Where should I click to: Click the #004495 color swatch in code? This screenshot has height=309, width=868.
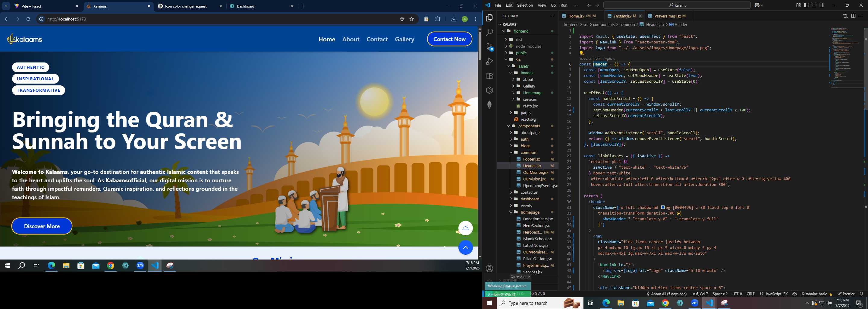click(662, 208)
